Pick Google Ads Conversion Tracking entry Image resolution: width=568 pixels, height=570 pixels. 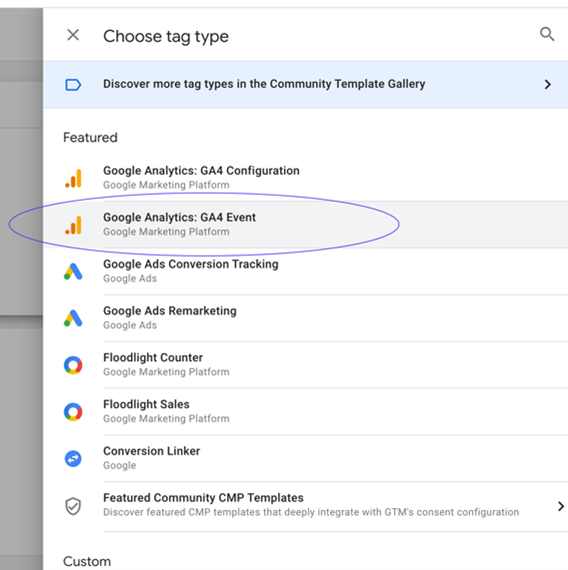(x=305, y=272)
